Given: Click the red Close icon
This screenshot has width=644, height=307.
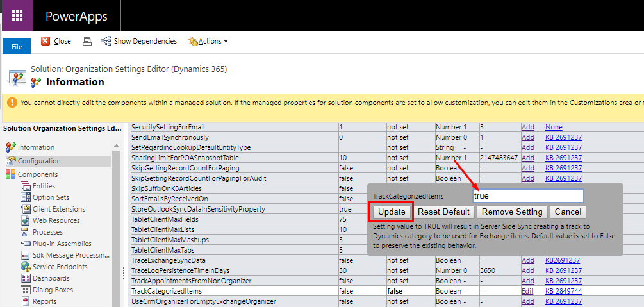Looking at the screenshot, I should [45, 41].
